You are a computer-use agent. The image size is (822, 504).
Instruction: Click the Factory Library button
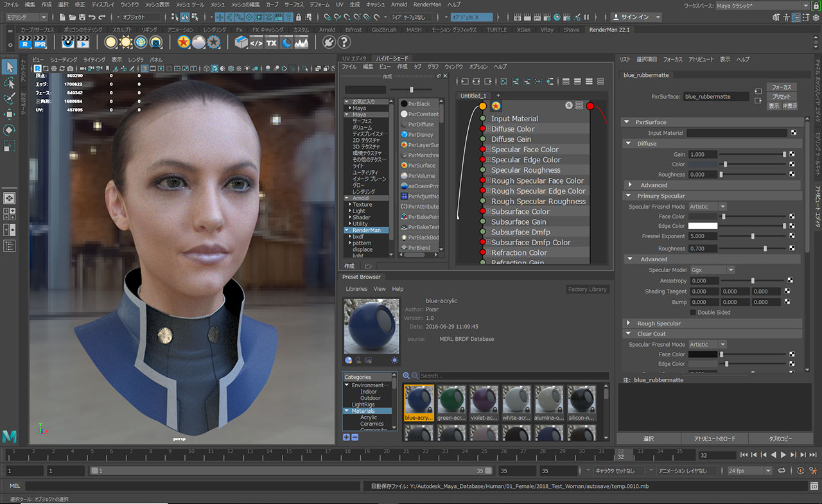click(587, 290)
